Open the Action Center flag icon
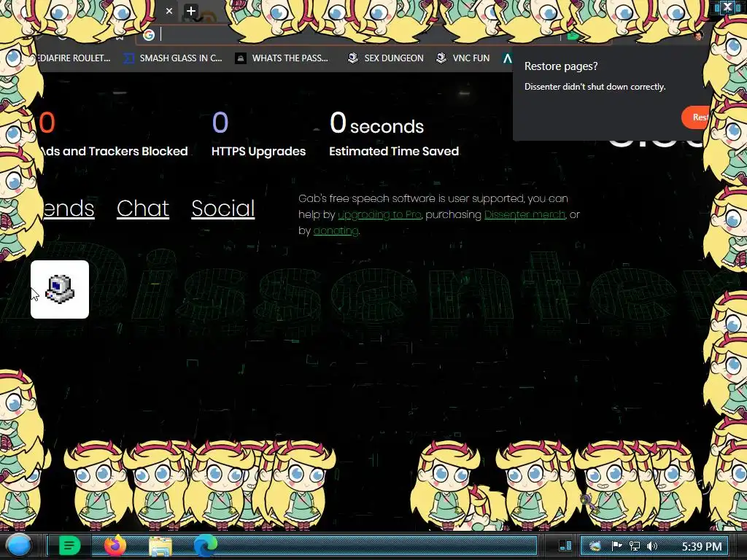 [x=616, y=546]
